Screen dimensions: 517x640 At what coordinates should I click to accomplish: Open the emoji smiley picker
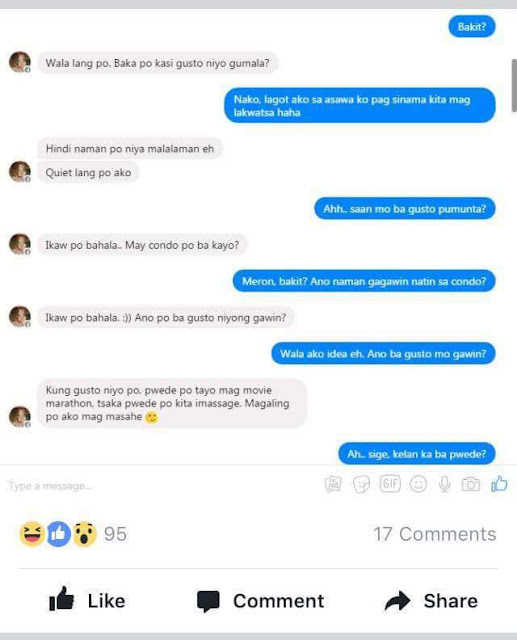click(418, 484)
